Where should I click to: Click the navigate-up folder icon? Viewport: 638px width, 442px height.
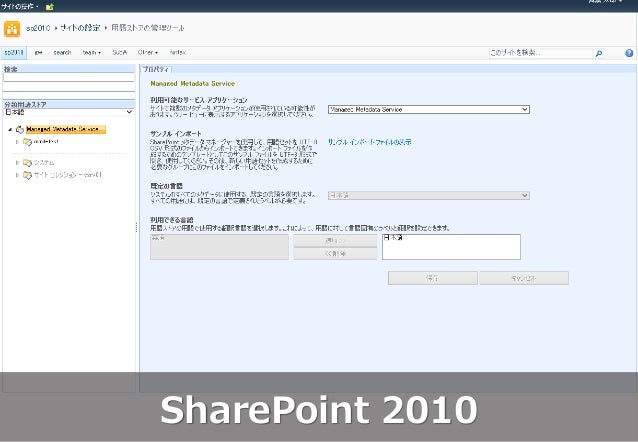tap(50, 7)
